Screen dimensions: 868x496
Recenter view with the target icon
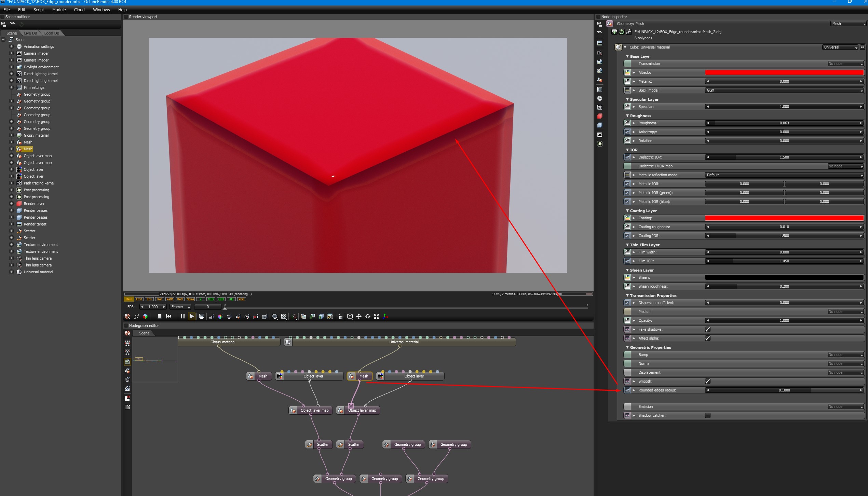click(x=127, y=316)
